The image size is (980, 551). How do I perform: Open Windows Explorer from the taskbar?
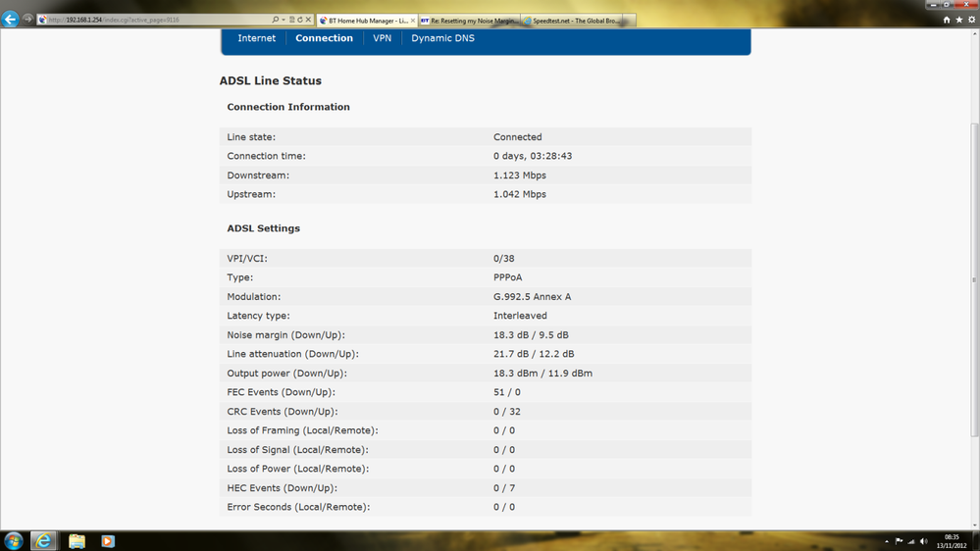pyautogui.click(x=77, y=540)
